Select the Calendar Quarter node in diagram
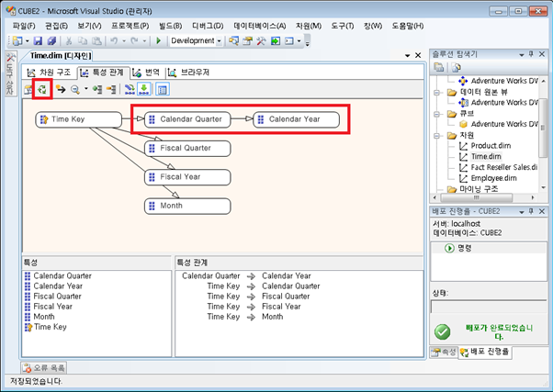 coord(187,119)
